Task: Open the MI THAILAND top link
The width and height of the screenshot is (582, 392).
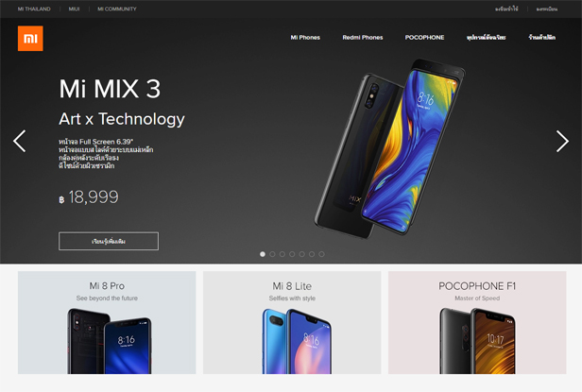Action: 34,9
